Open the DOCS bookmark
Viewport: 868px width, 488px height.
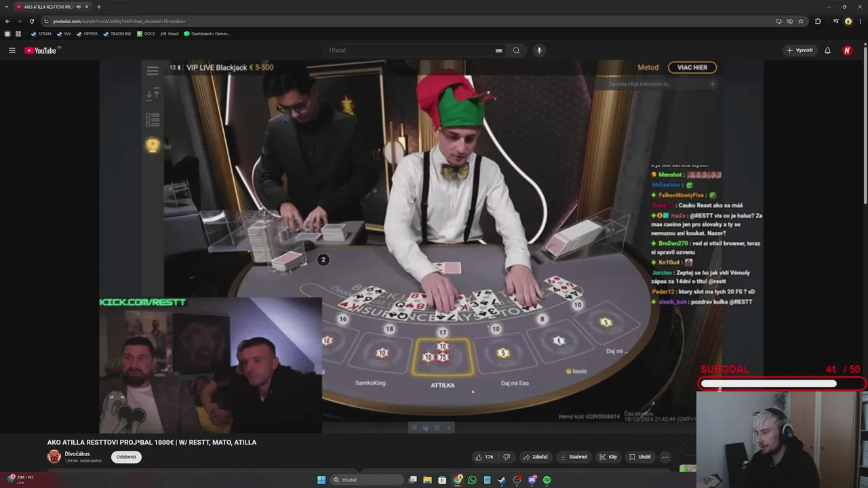point(146,33)
